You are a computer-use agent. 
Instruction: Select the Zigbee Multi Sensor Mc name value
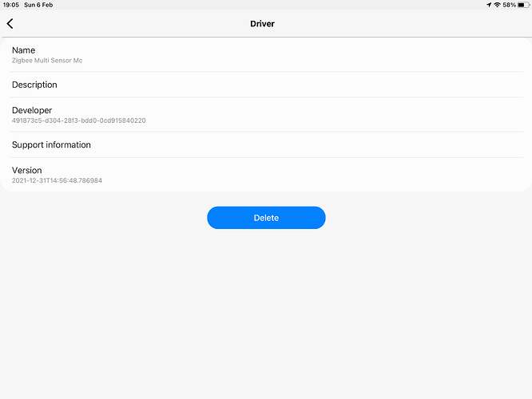click(x=47, y=61)
